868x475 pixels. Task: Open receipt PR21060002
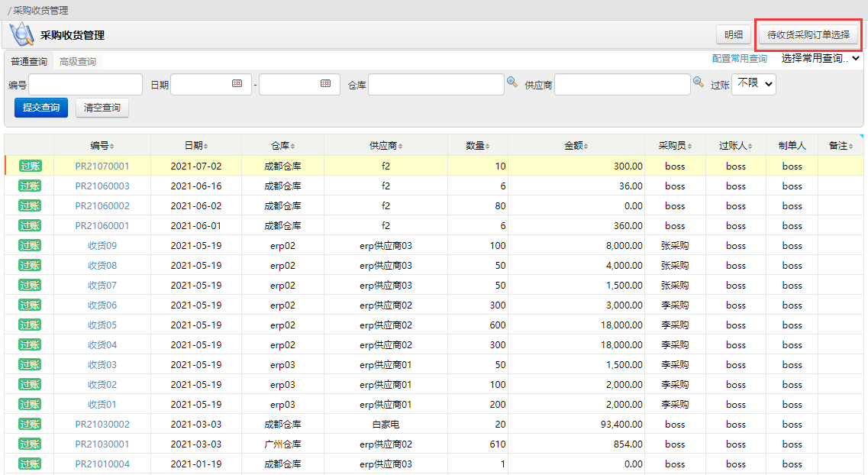102,206
